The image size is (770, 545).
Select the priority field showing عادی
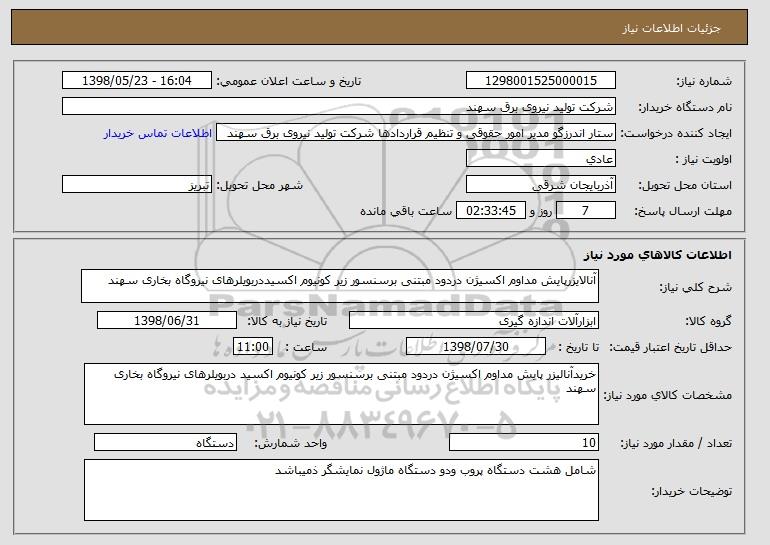[x=541, y=159]
